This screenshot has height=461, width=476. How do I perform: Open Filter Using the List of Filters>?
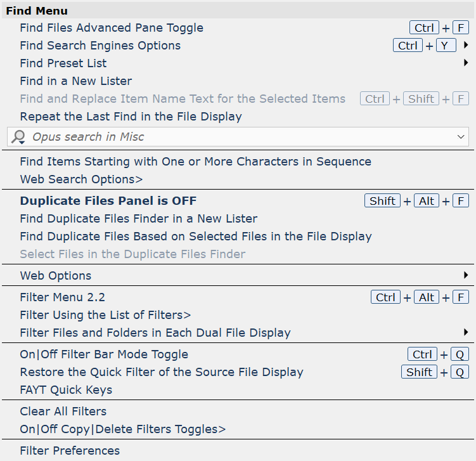click(238, 315)
